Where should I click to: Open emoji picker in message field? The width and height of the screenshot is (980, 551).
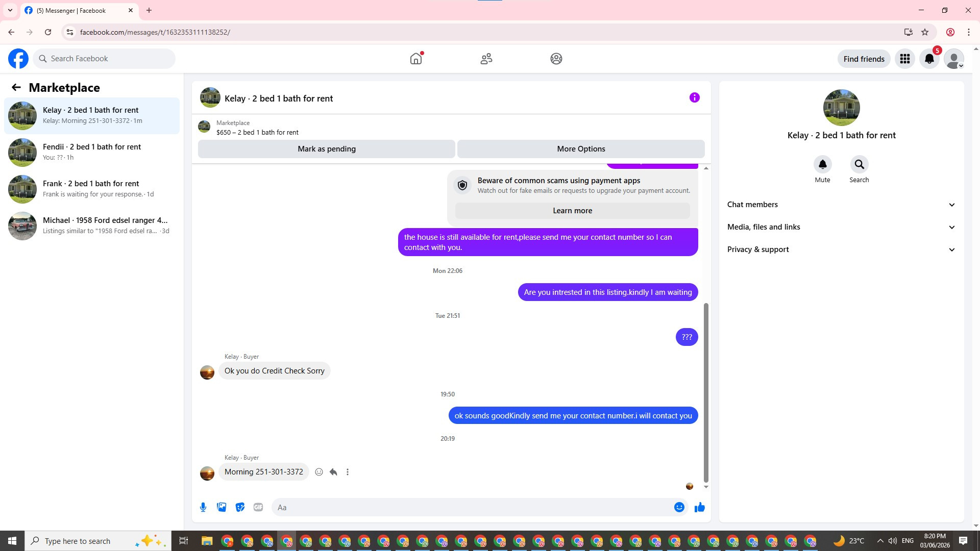(679, 507)
